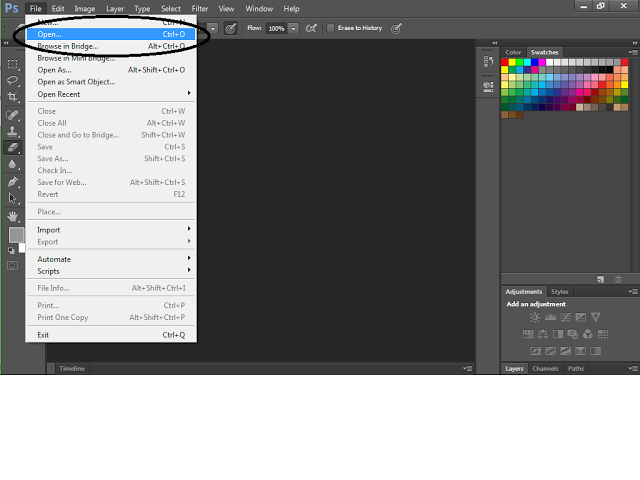The height and width of the screenshot is (480, 640).
Task: Add a Threshold adjustment
Action: (x=565, y=351)
